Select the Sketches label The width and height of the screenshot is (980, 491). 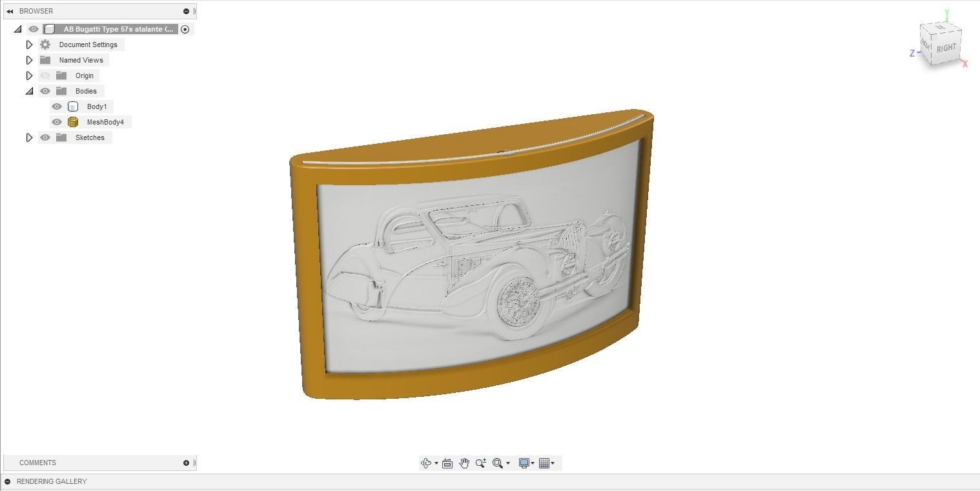click(x=90, y=137)
